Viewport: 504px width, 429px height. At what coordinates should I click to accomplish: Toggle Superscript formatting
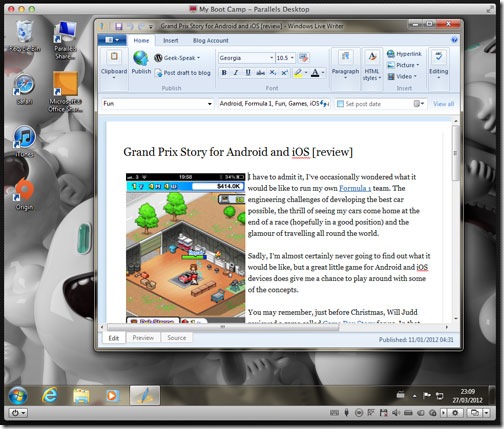click(284, 73)
